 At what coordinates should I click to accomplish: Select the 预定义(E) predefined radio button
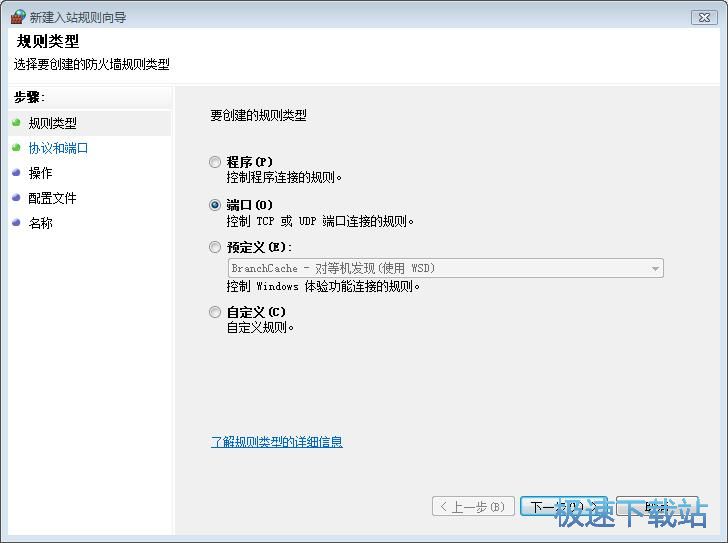[x=214, y=247]
